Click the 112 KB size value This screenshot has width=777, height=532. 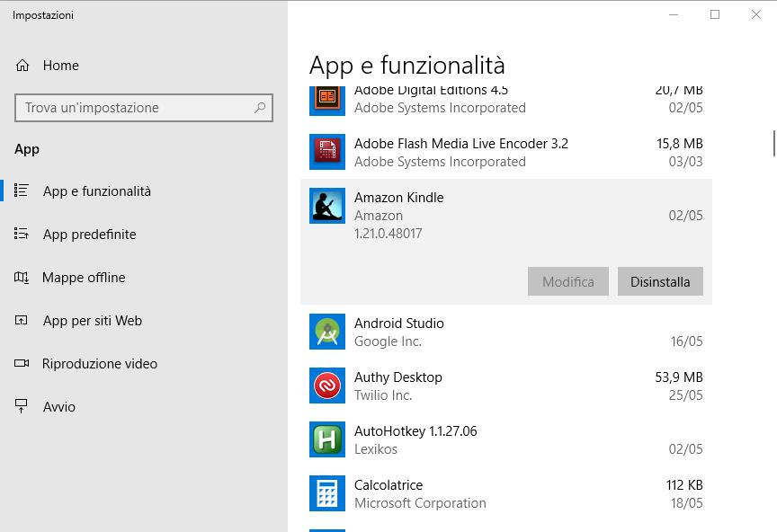[x=684, y=485]
